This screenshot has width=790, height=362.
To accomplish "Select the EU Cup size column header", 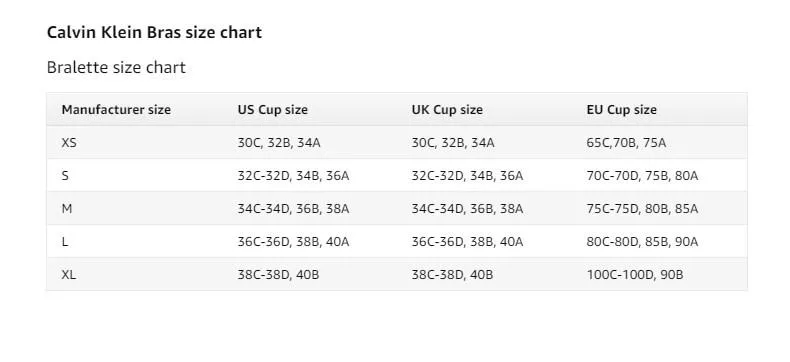I will click(621, 110).
